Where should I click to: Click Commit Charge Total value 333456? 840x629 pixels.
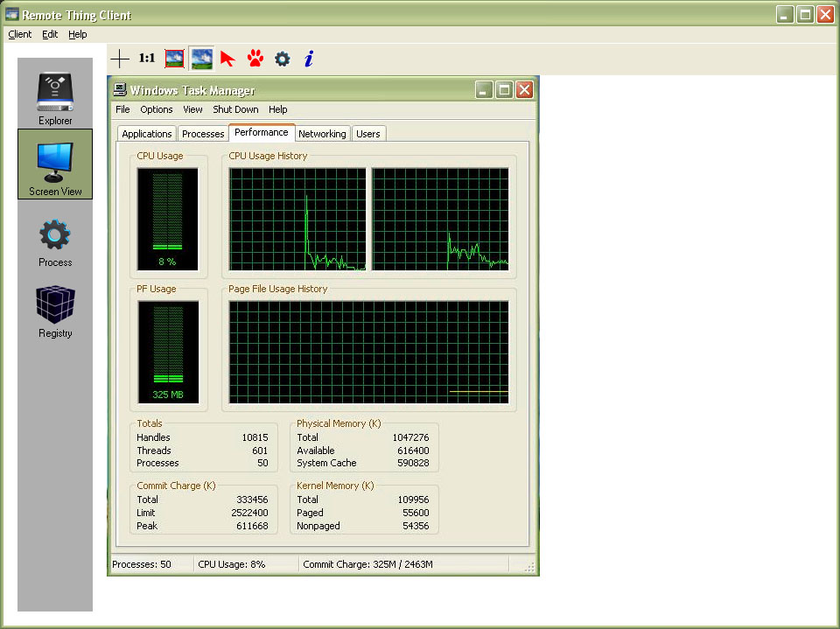click(x=252, y=500)
